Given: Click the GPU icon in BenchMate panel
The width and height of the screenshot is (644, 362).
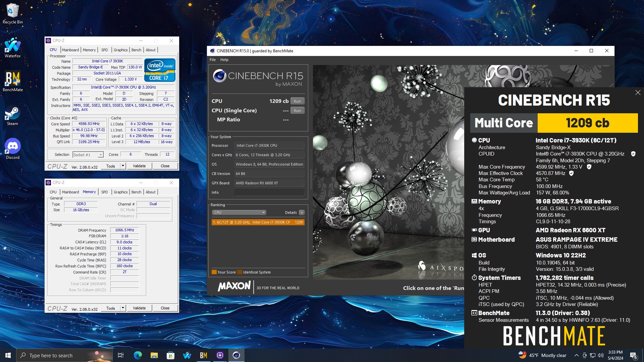Looking at the screenshot, I should point(474,230).
